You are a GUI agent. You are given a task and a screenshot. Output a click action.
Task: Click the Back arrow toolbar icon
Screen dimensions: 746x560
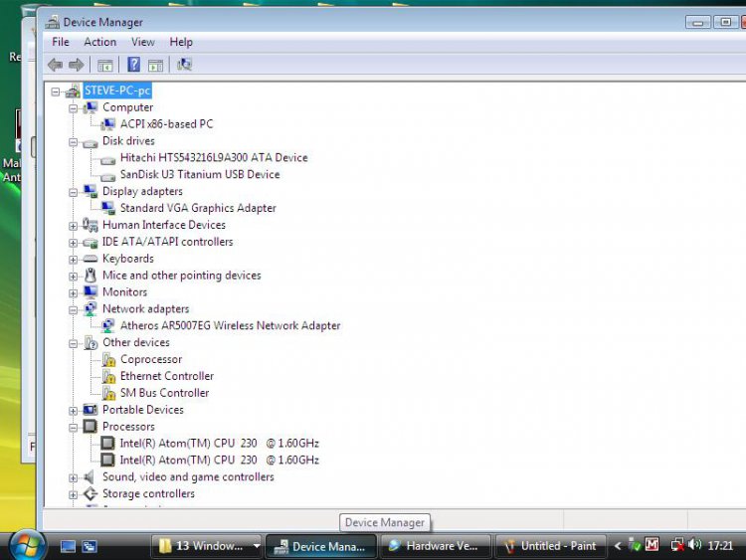(55, 65)
